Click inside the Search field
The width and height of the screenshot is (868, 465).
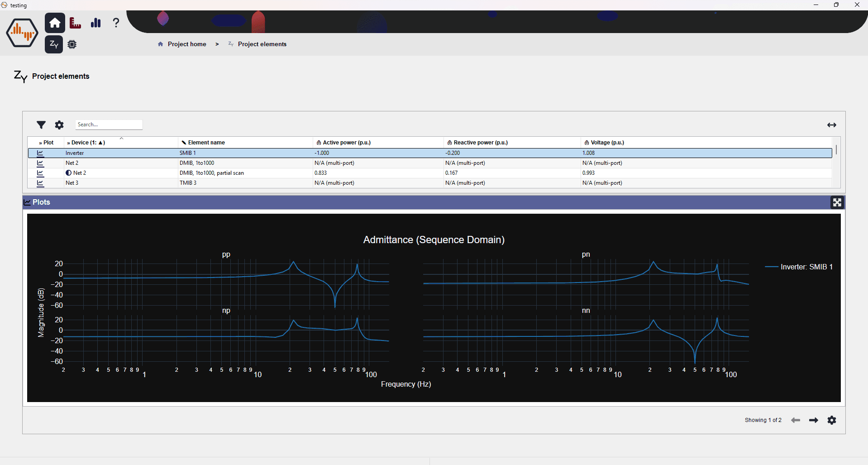109,125
